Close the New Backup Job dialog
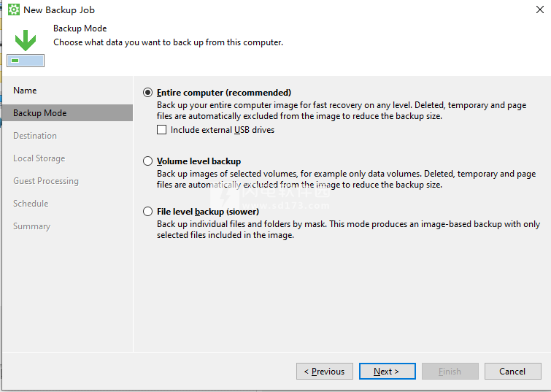Screen dimensions: 551x392 point(539,10)
